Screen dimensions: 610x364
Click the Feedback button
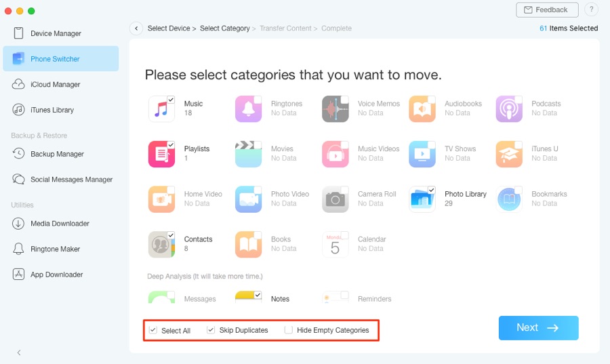click(x=547, y=9)
